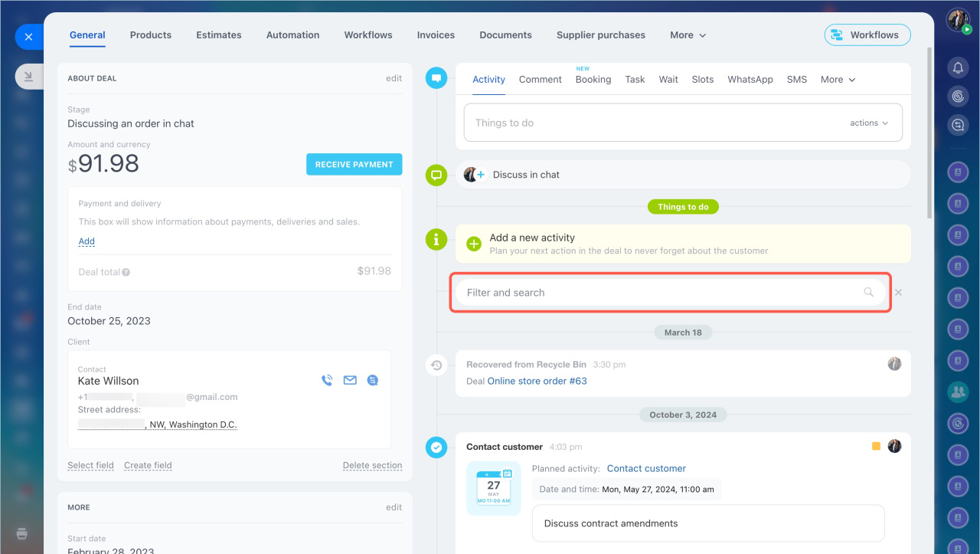The image size is (980, 554).
Task: Switch to the WhatsApp tab
Action: click(750, 80)
